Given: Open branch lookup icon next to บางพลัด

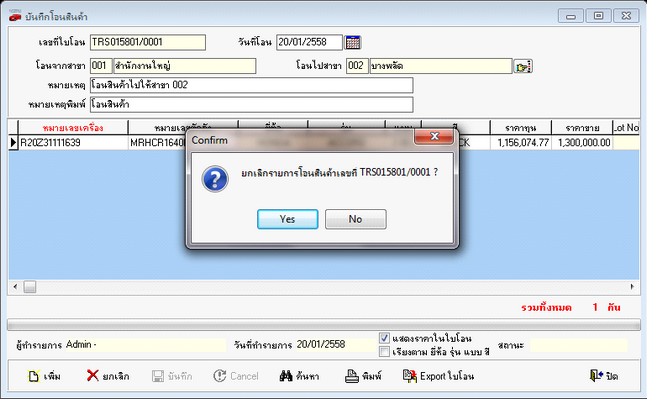Looking at the screenshot, I should (523, 66).
